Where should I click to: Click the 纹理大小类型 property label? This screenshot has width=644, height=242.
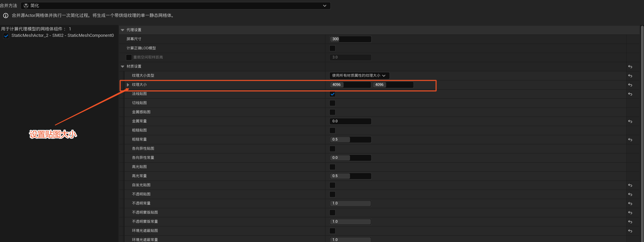(x=143, y=76)
